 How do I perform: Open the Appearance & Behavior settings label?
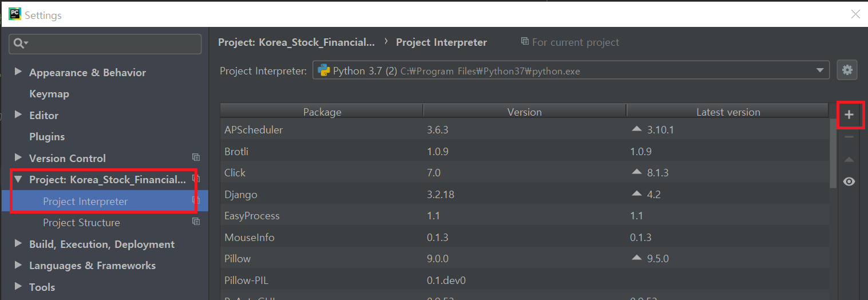pyautogui.click(x=88, y=73)
